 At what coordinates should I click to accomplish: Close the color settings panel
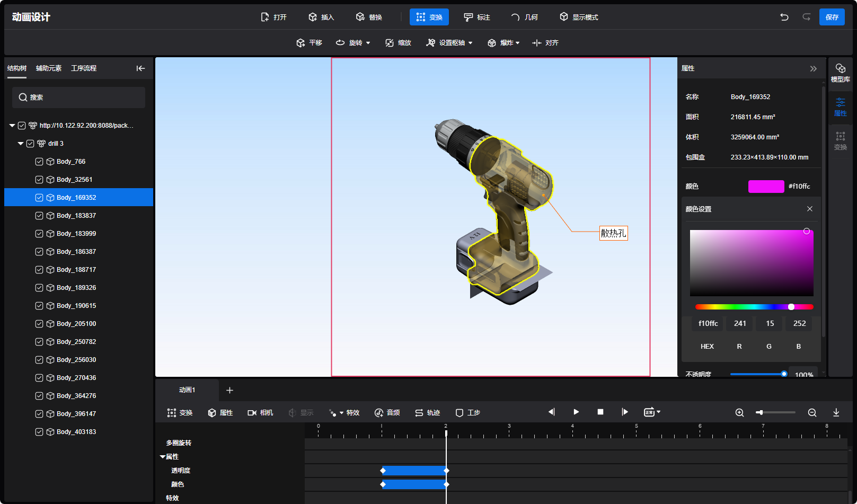[x=809, y=209]
